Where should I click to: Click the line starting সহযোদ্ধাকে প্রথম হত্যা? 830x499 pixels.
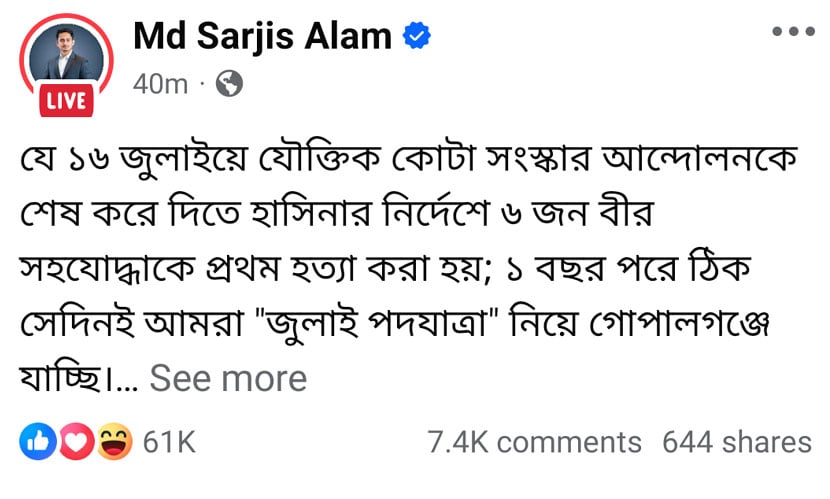pyautogui.click(x=385, y=268)
